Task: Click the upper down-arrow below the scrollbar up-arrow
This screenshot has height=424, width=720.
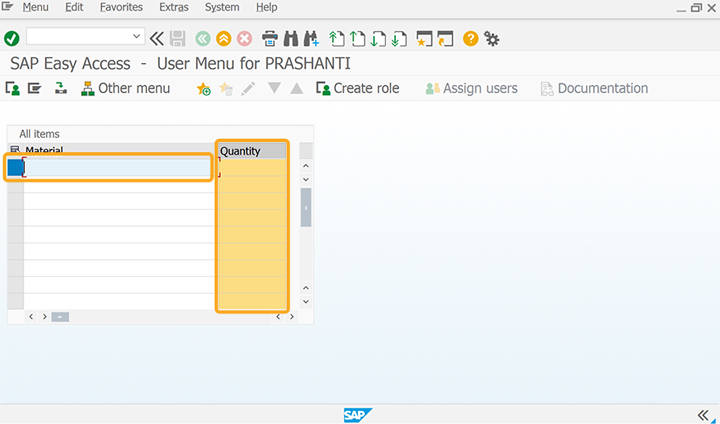Action: coord(306,180)
